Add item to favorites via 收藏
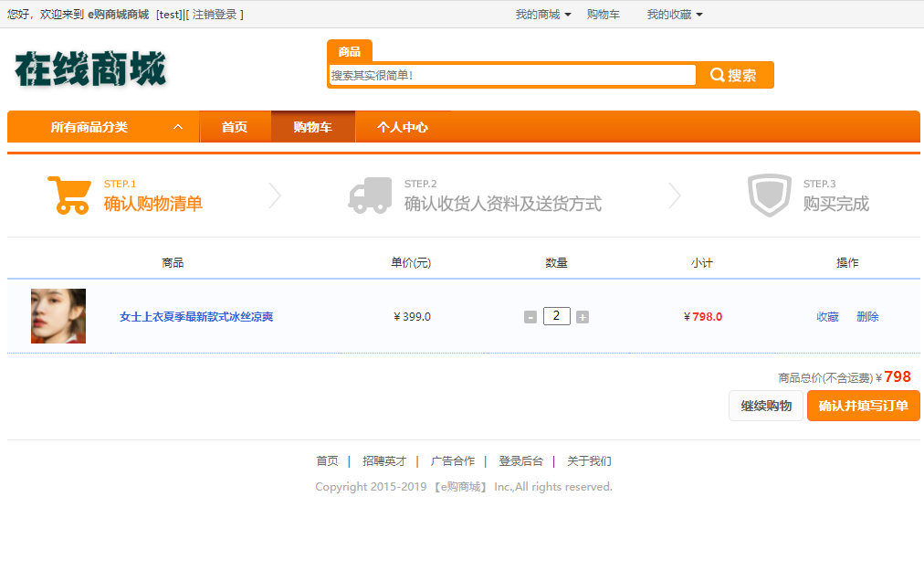The image size is (924, 571). pyautogui.click(x=827, y=317)
